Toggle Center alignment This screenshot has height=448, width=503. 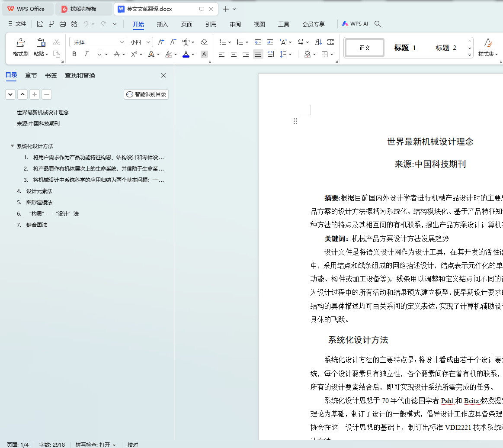(x=234, y=54)
